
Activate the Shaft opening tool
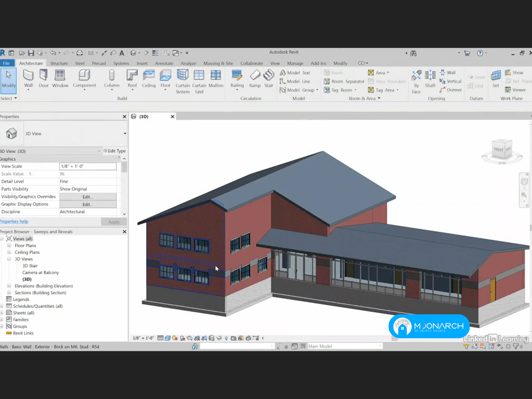coord(430,79)
